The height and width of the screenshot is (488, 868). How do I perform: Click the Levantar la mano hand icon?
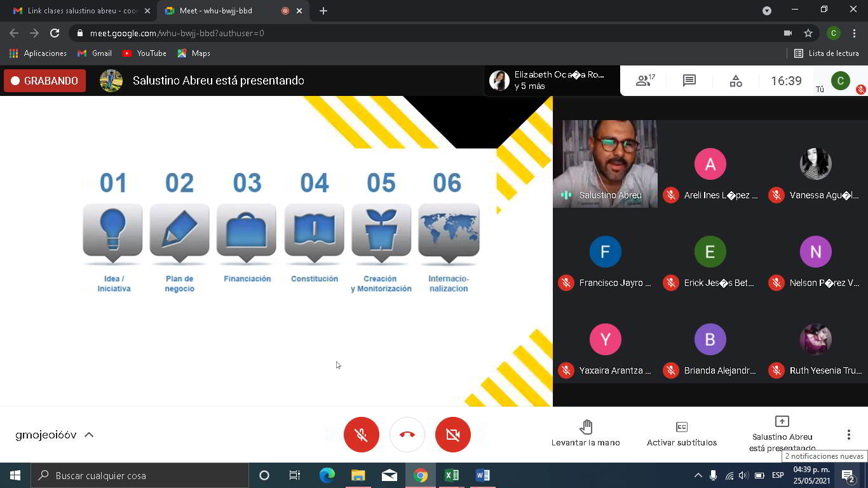[585, 426]
